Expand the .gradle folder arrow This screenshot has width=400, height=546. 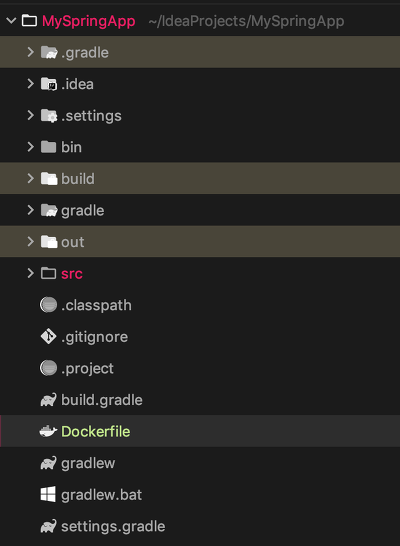tap(31, 52)
